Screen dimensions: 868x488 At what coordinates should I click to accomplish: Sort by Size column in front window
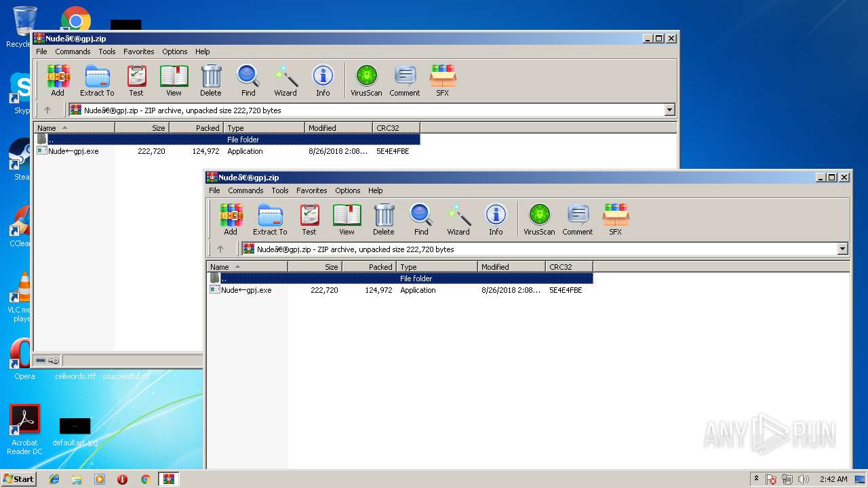[x=315, y=266]
